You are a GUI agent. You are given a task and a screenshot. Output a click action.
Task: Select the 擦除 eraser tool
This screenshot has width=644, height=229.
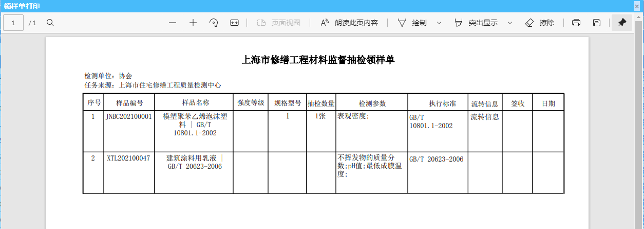point(540,23)
